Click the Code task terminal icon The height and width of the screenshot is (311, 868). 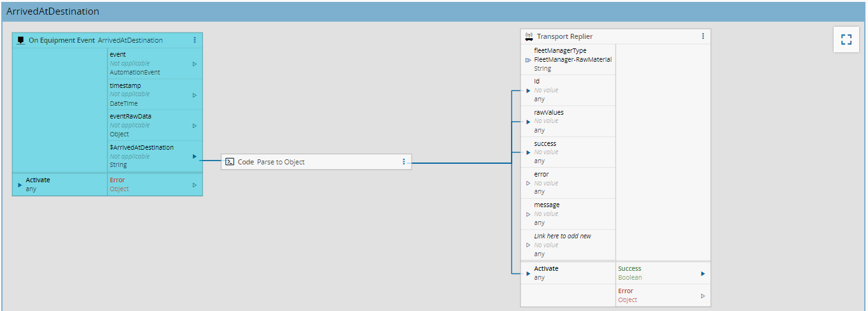230,162
